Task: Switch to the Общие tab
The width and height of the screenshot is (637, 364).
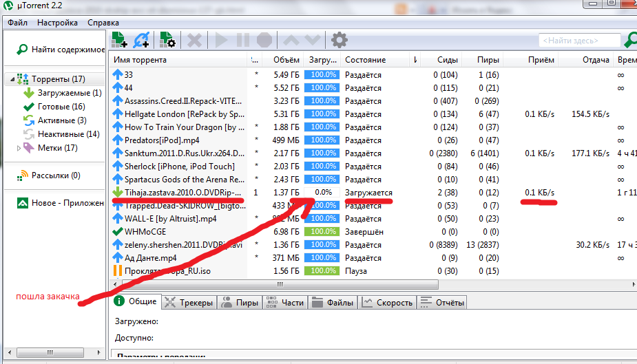Action: pos(136,301)
